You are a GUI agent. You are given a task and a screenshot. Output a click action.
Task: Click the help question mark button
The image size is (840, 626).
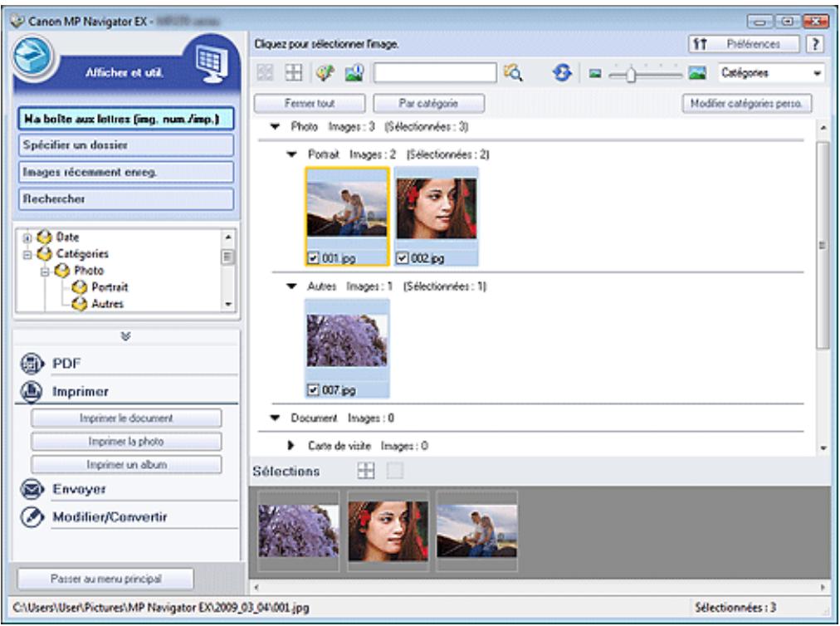pos(815,44)
